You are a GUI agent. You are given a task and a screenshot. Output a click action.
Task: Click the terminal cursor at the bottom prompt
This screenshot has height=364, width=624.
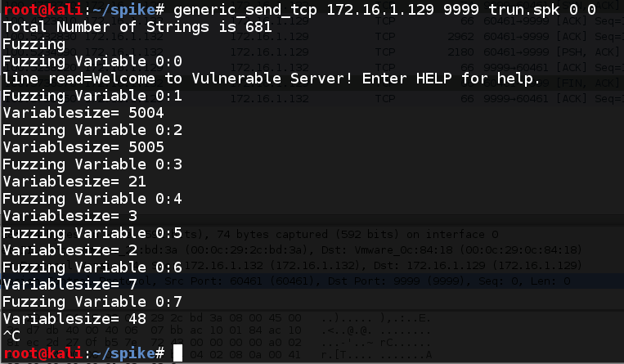click(x=178, y=353)
